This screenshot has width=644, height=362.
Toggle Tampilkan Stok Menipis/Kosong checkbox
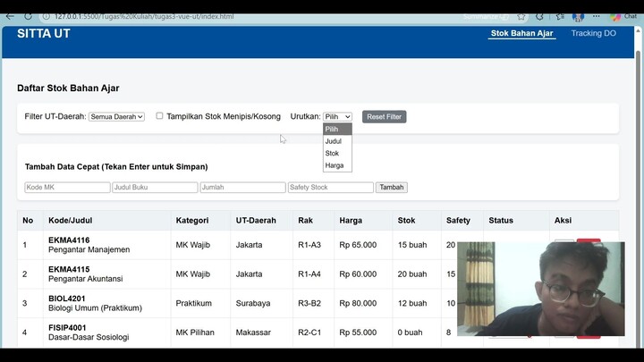coord(159,115)
